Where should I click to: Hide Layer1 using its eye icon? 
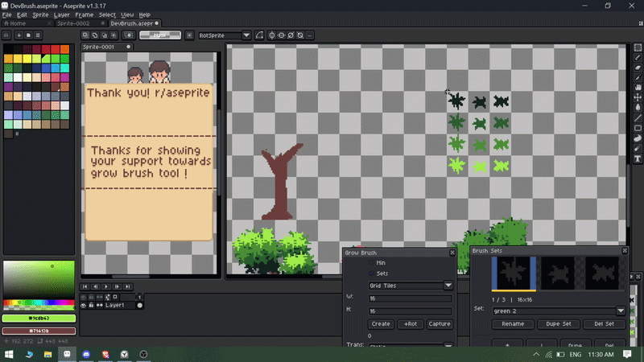[x=83, y=306]
